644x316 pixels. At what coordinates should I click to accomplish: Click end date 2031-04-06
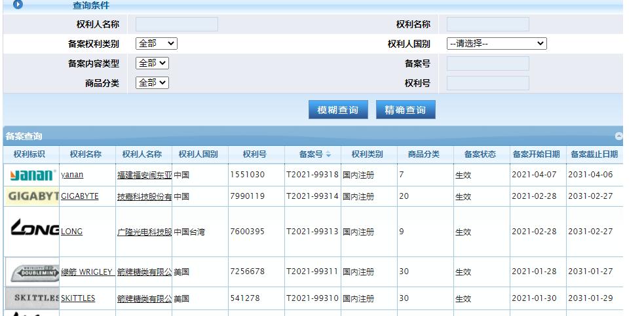(x=590, y=175)
